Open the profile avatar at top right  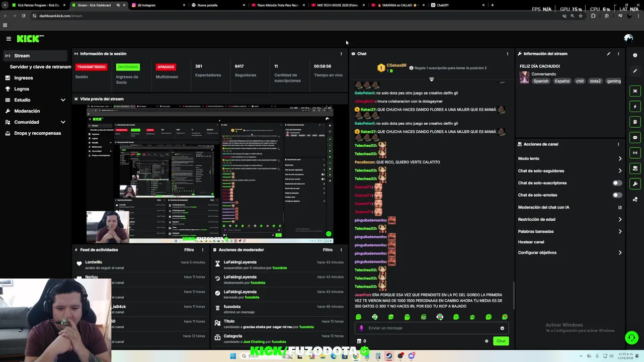click(x=628, y=38)
